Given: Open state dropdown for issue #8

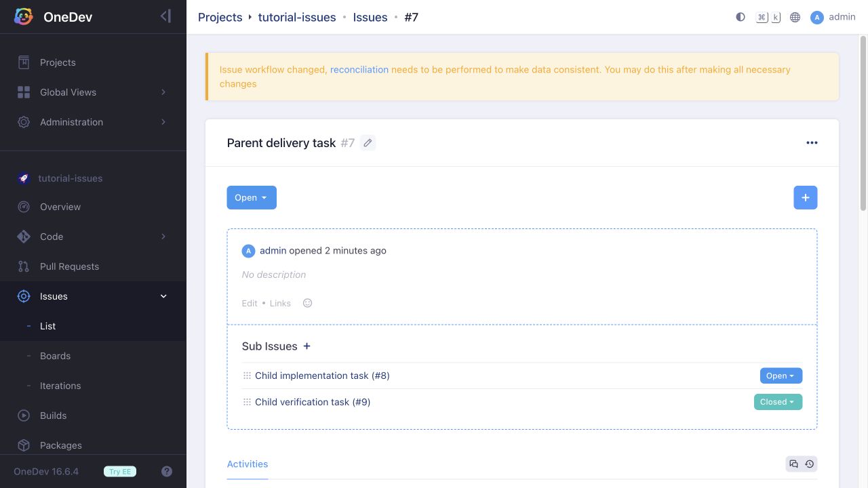Looking at the screenshot, I should [781, 375].
